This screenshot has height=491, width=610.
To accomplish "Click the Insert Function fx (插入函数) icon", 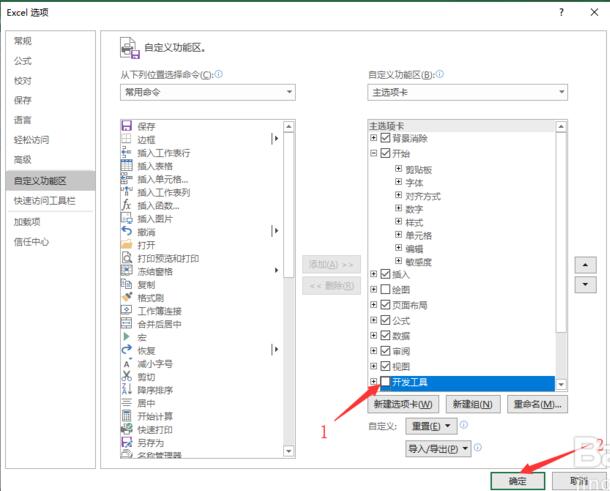I will coord(126,205).
